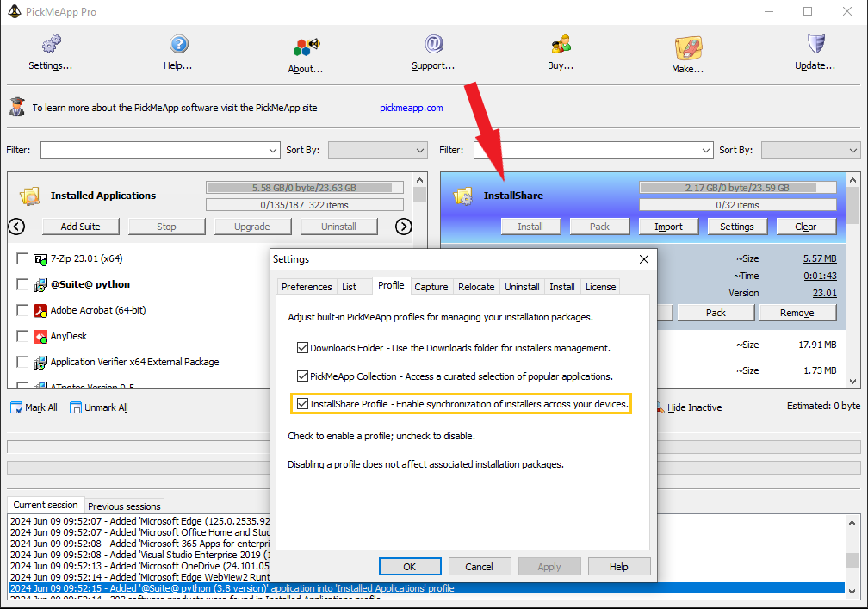Go to next profile with right arrow circle

(404, 227)
